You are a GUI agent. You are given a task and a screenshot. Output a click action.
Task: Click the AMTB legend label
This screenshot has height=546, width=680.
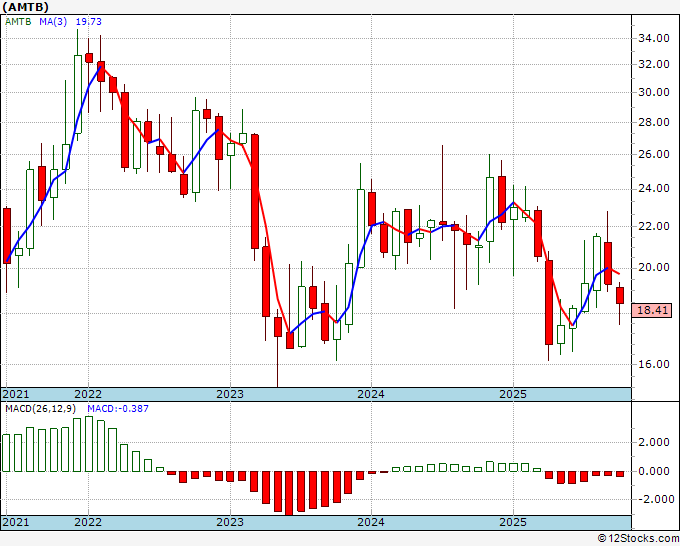click(x=18, y=22)
